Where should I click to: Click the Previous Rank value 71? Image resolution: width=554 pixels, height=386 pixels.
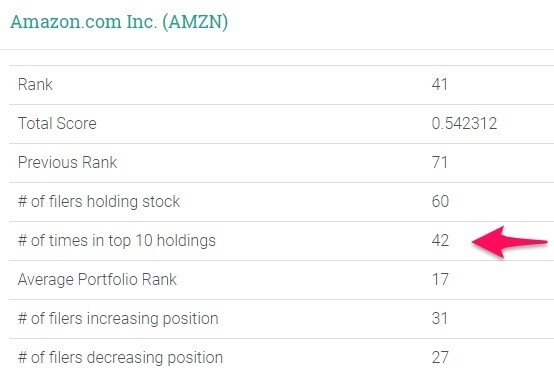pyautogui.click(x=440, y=162)
